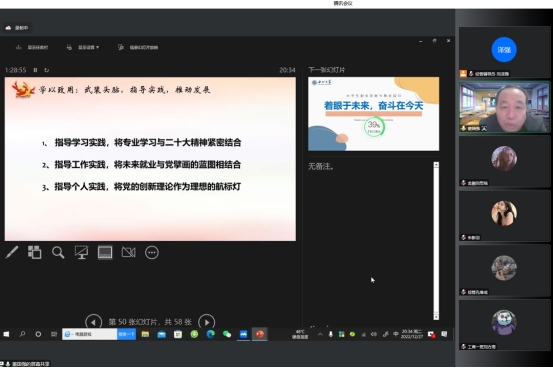Toggle the camera icon under the slide
Viewport: 553px width, 368px height.
click(x=128, y=253)
